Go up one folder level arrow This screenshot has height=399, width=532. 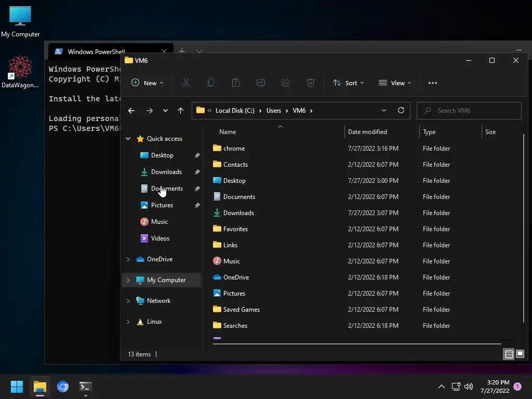click(180, 111)
